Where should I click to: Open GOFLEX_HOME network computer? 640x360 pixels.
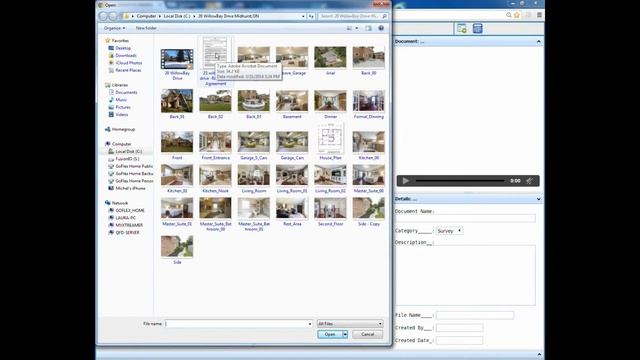click(x=129, y=210)
